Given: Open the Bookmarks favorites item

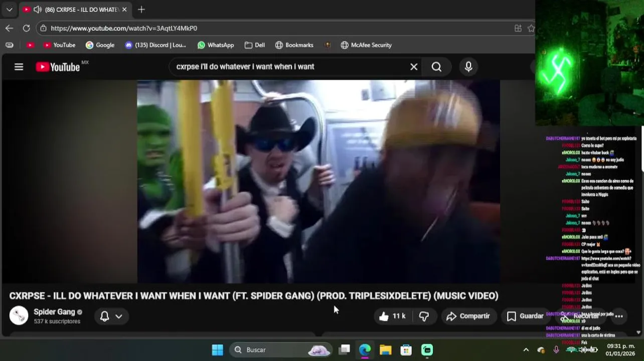Looking at the screenshot, I should (294, 45).
